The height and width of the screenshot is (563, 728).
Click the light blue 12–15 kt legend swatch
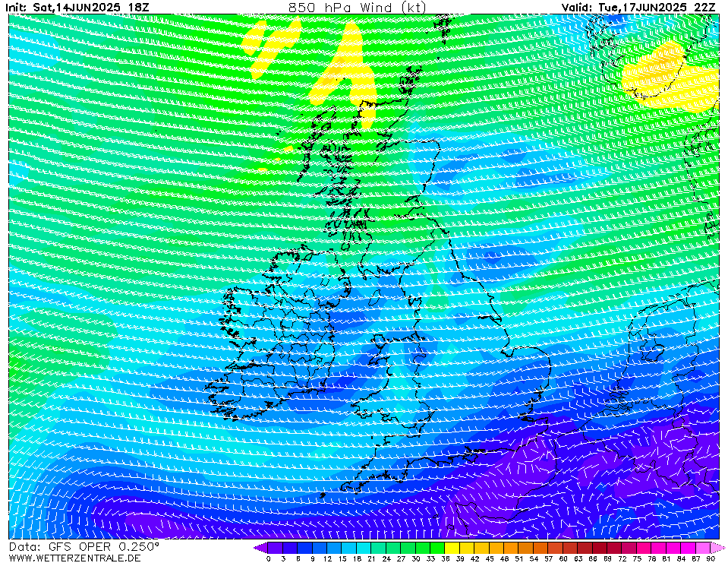click(334, 548)
